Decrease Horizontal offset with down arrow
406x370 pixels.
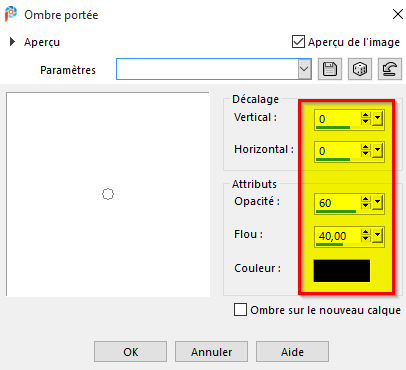click(366, 154)
